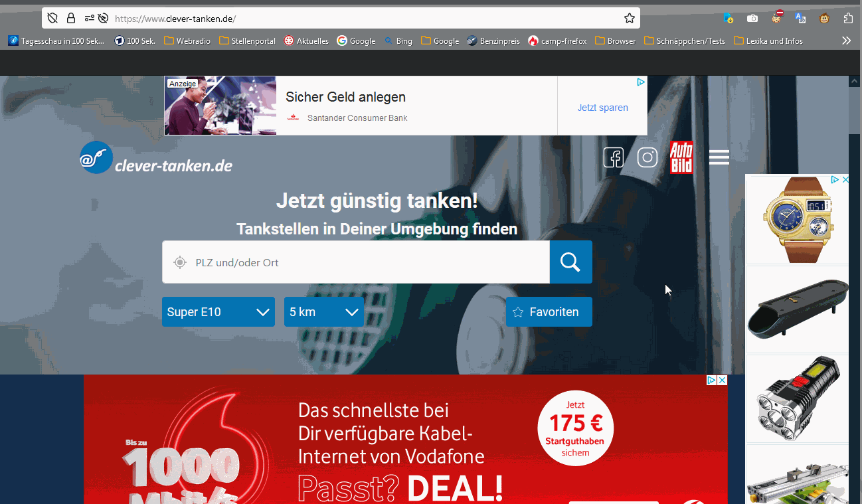This screenshot has width=862, height=504.
Task: Open the camera screenshot extension icon
Action: tap(752, 19)
